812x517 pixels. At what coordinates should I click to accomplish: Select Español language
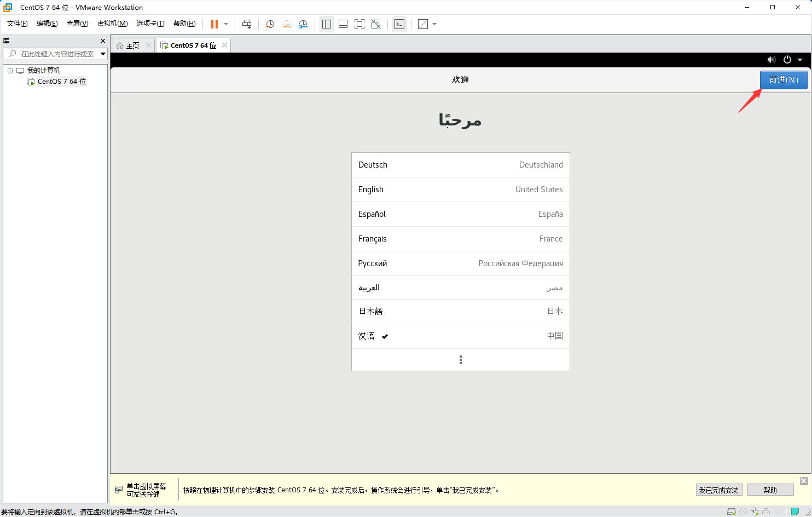point(461,214)
